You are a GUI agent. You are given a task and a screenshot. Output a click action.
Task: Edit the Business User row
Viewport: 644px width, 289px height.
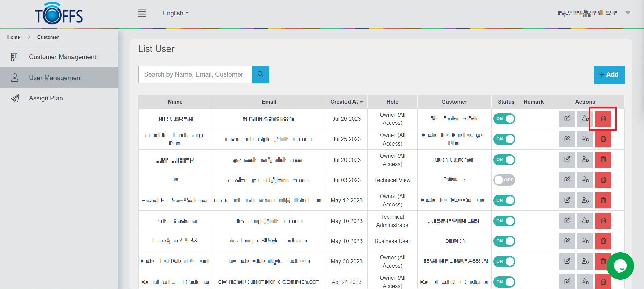[567, 241]
